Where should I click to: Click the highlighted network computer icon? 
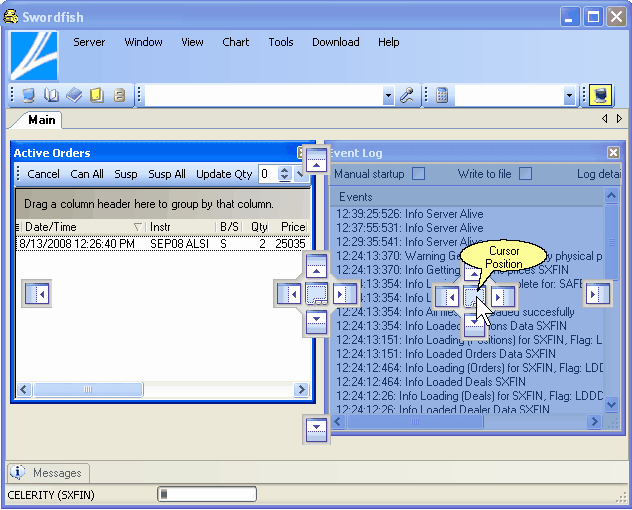point(600,96)
